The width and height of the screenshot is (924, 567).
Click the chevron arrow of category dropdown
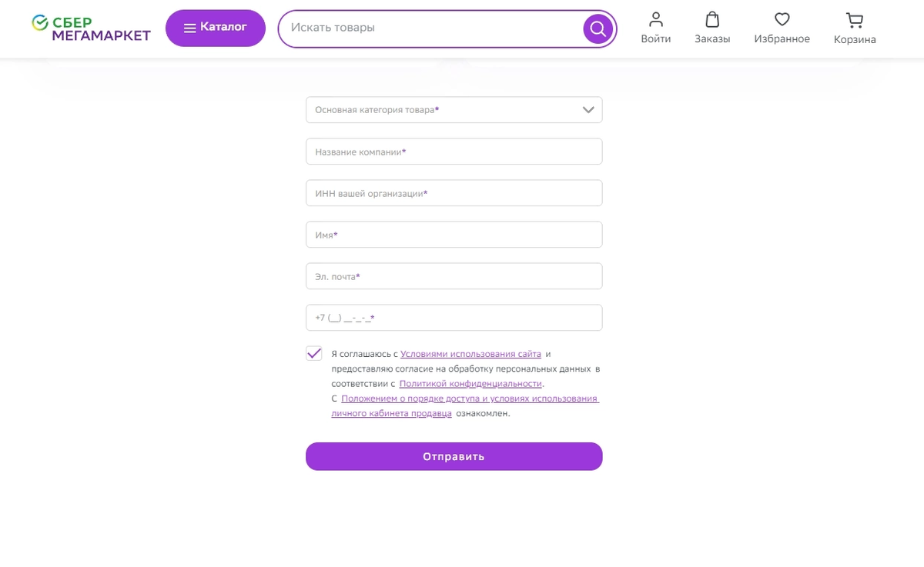(589, 110)
